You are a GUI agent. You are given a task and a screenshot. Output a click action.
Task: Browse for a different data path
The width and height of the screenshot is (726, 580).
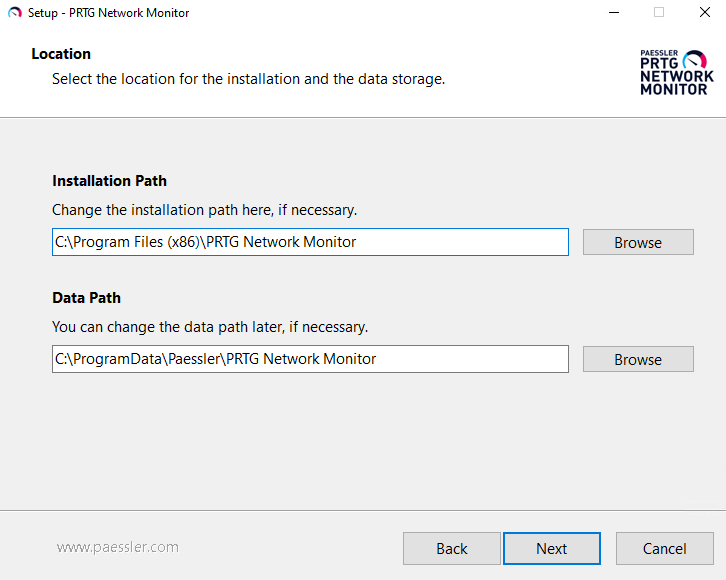[x=638, y=359]
